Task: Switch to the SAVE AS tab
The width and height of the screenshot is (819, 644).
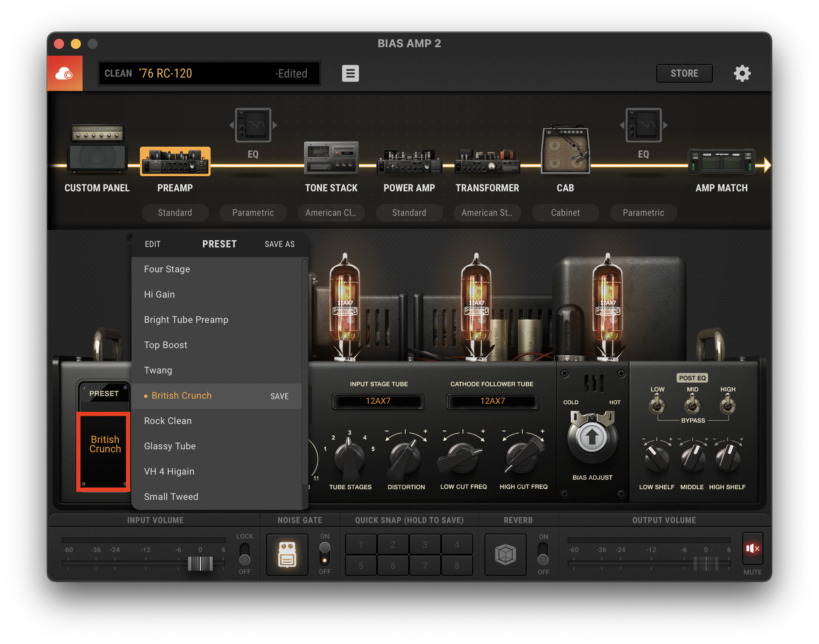Action: coord(279,244)
